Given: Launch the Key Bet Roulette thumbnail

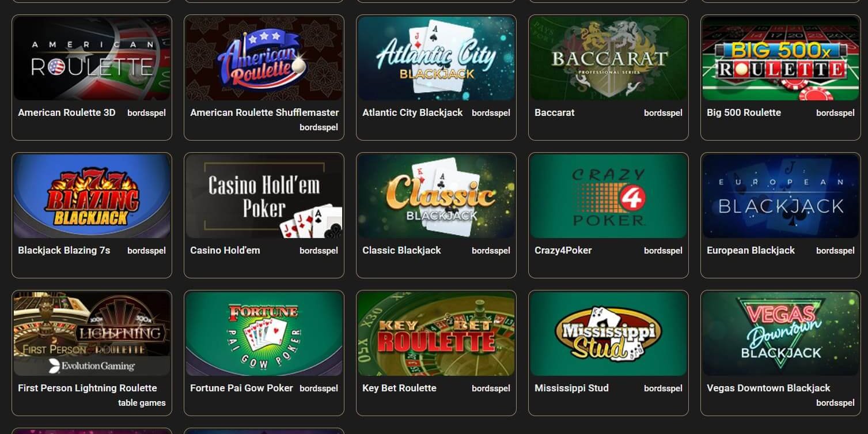Looking at the screenshot, I should pos(436,334).
